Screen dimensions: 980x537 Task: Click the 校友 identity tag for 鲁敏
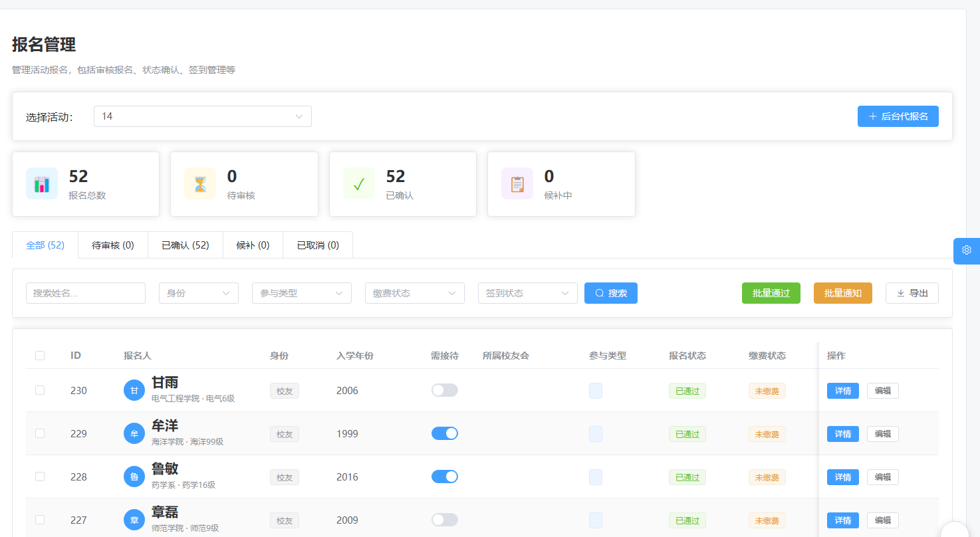(285, 477)
